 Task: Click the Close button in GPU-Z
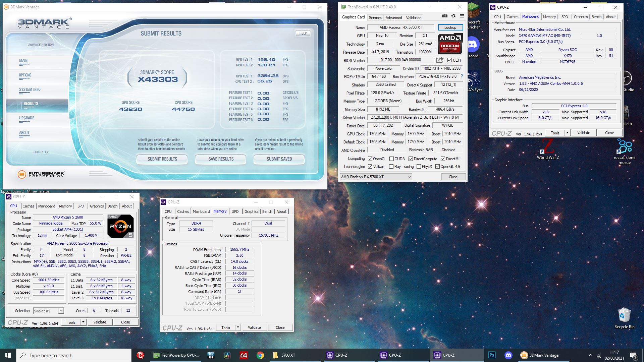(x=453, y=177)
